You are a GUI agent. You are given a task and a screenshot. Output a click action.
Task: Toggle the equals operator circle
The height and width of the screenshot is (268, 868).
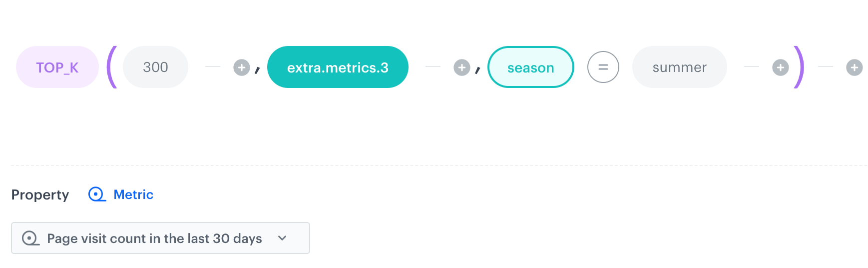coord(603,67)
